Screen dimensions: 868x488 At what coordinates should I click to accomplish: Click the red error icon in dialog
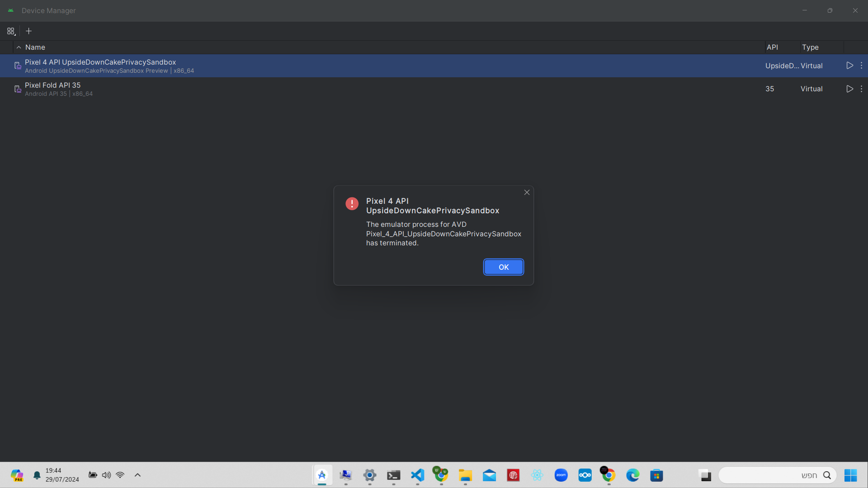[x=352, y=204]
